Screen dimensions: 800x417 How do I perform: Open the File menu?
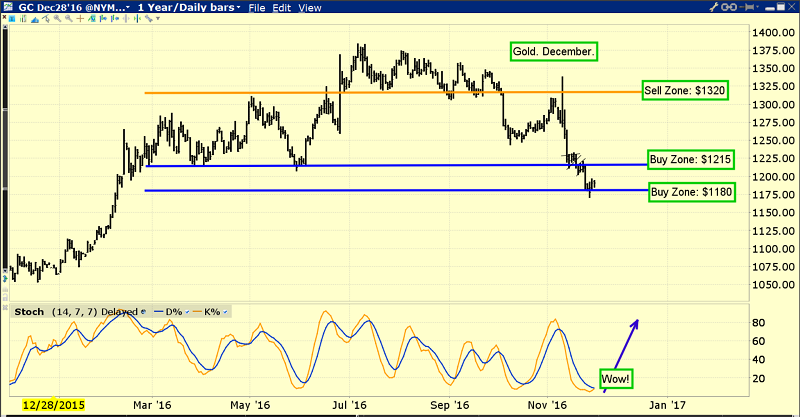tap(257, 8)
